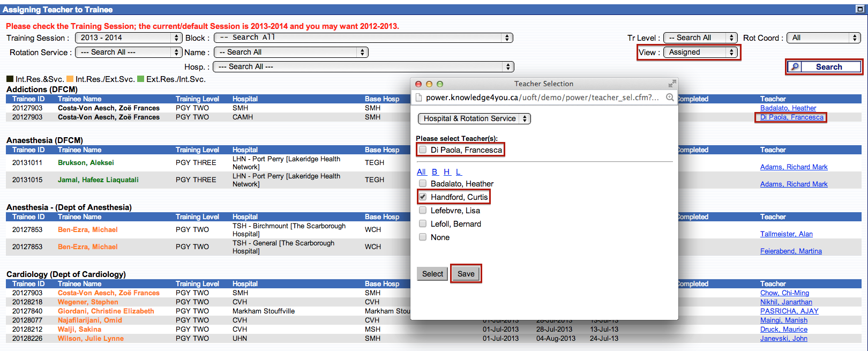Click the restore icon in Assigning Teacher header
868x351 pixels.
click(x=859, y=9)
